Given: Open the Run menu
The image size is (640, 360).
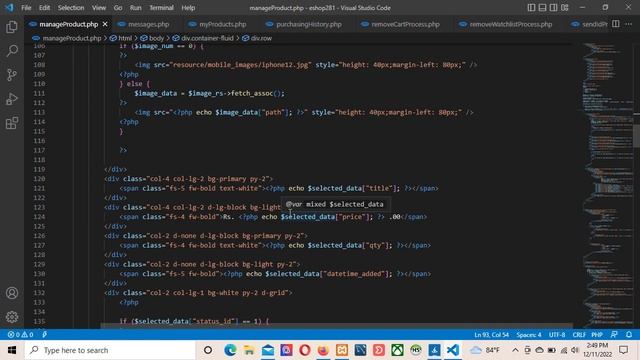Looking at the screenshot, I should tap(136, 8).
